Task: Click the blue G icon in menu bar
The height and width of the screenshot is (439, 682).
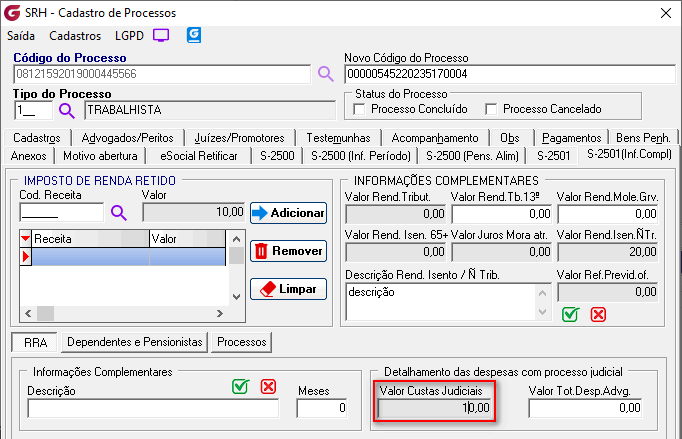Action: tap(194, 35)
